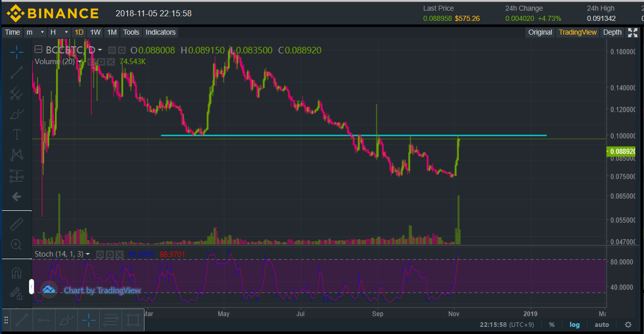Pick the ruler measure tool
The height and width of the screenshot is (334, 644).
click(x=17, y=224)
